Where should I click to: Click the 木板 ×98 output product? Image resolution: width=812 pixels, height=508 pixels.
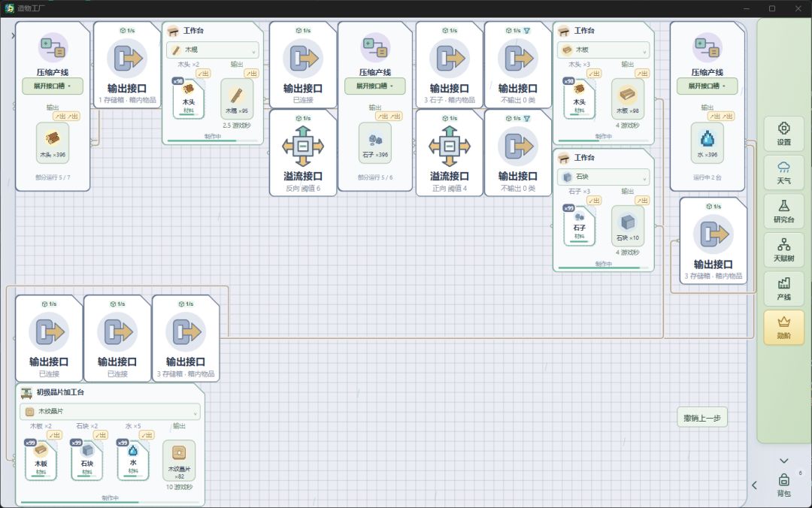(628, 99)
